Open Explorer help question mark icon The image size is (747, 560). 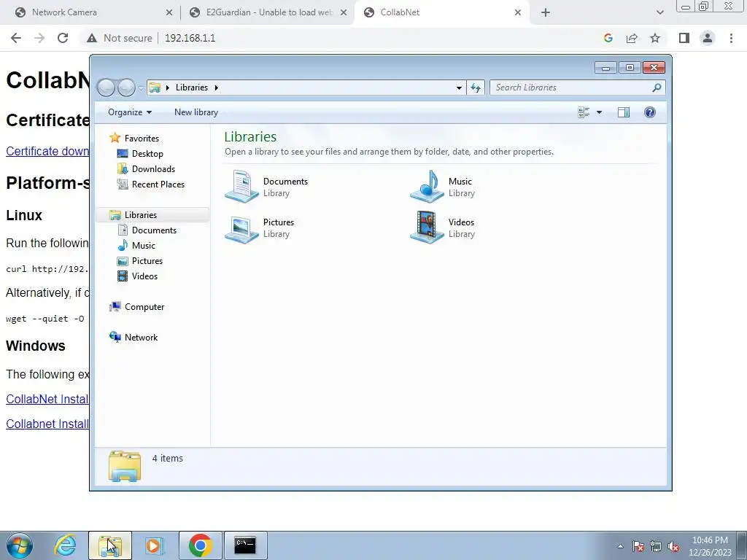(x=650, y=112)
